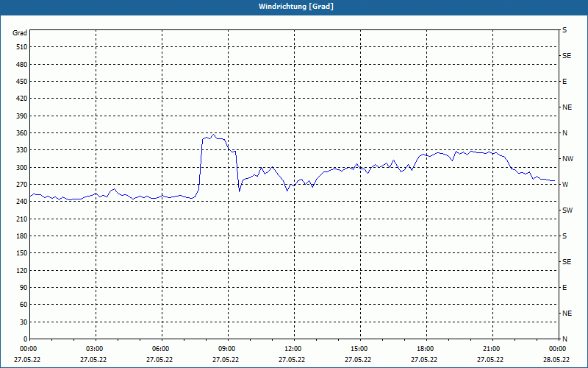Click the 00:00 time label above 28.05.22
The image size is (588, 368).
coord(558,348)
